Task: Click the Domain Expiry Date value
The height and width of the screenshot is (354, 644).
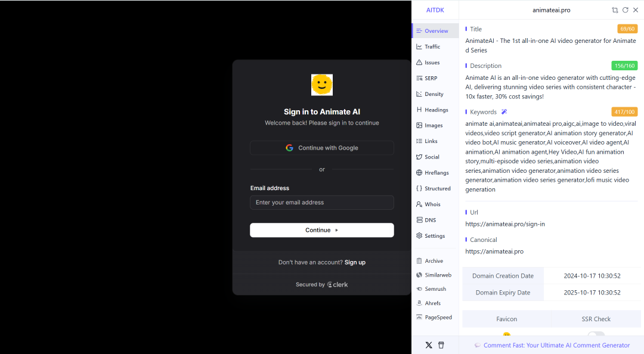Action: [x=592, y=293]
